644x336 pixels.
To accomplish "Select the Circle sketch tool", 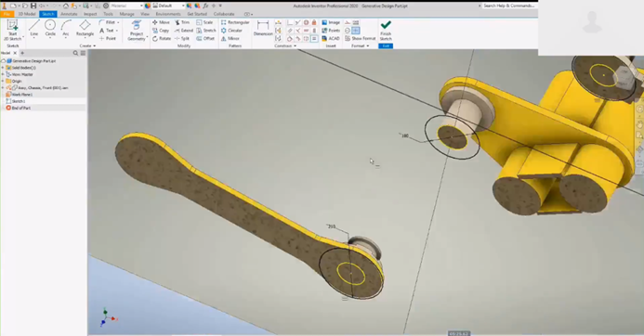I will (50, 28).
